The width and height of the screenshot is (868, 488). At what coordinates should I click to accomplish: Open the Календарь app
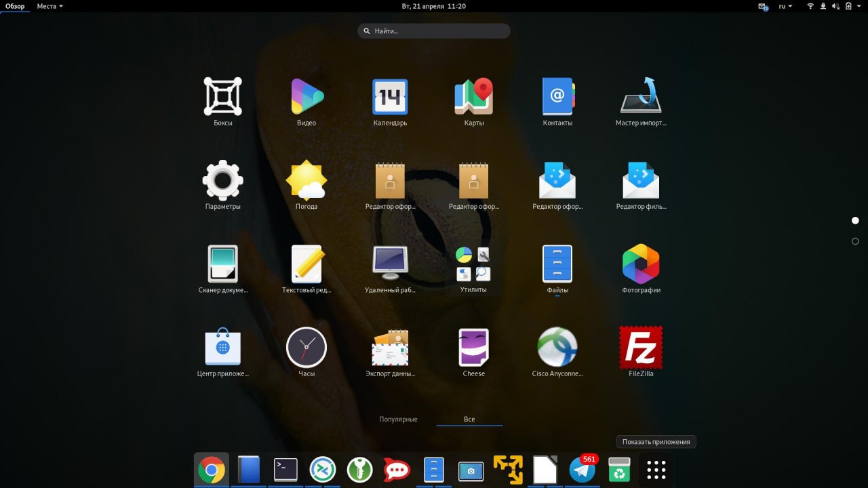pos(390,102)
